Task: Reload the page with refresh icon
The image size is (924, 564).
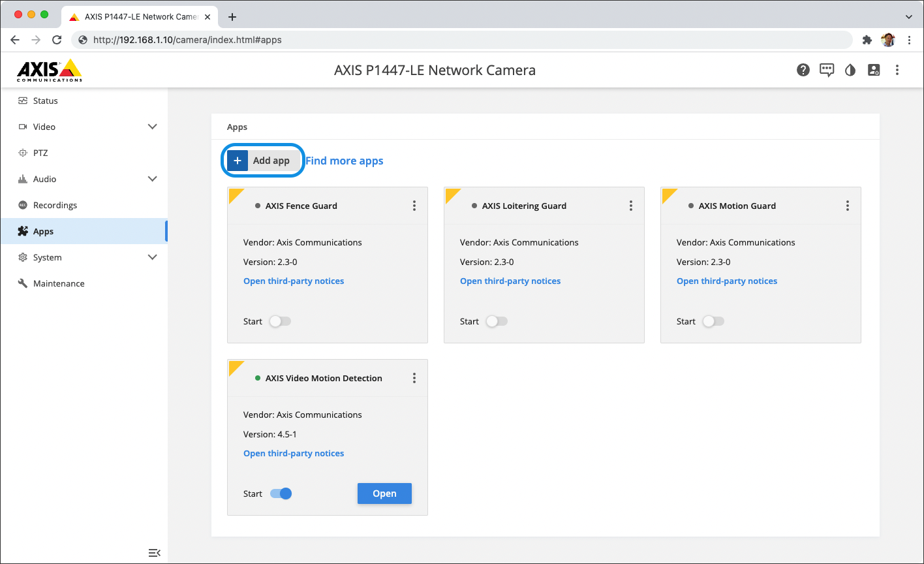Action: pyautogui.click(x=57, y=40)
